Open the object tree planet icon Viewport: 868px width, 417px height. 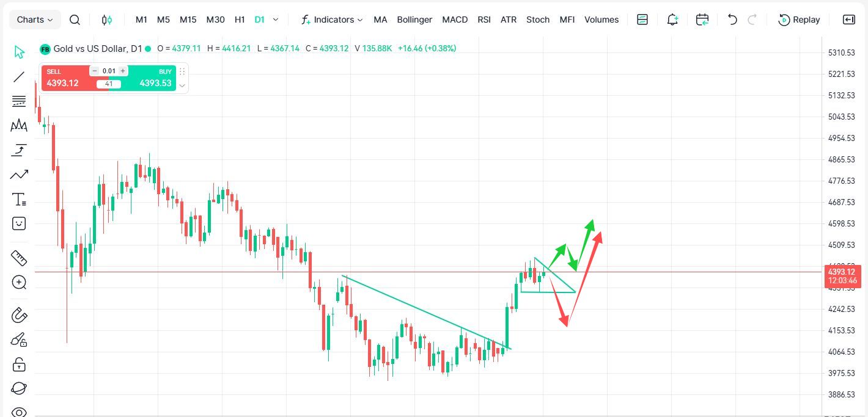click(19, 389)
